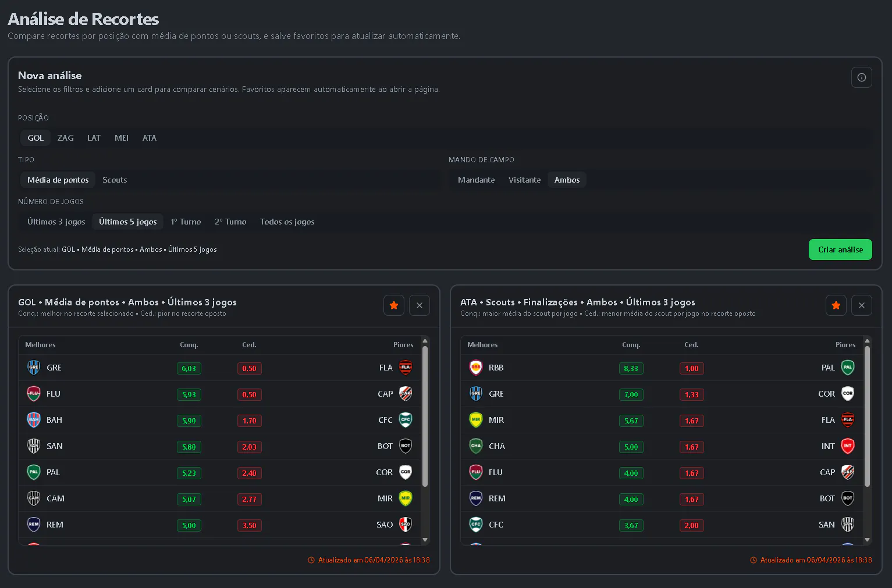Screen dimensions: 892x588
Task: Click the GRE crest in the GOL card
Action: pyautogui.click(x=34, y=368)
